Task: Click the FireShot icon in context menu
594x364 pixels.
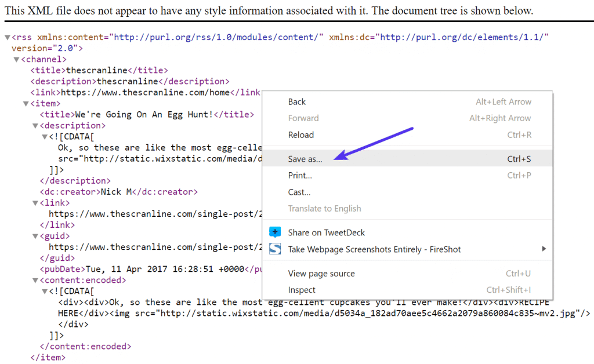Action: coord(275,249)
